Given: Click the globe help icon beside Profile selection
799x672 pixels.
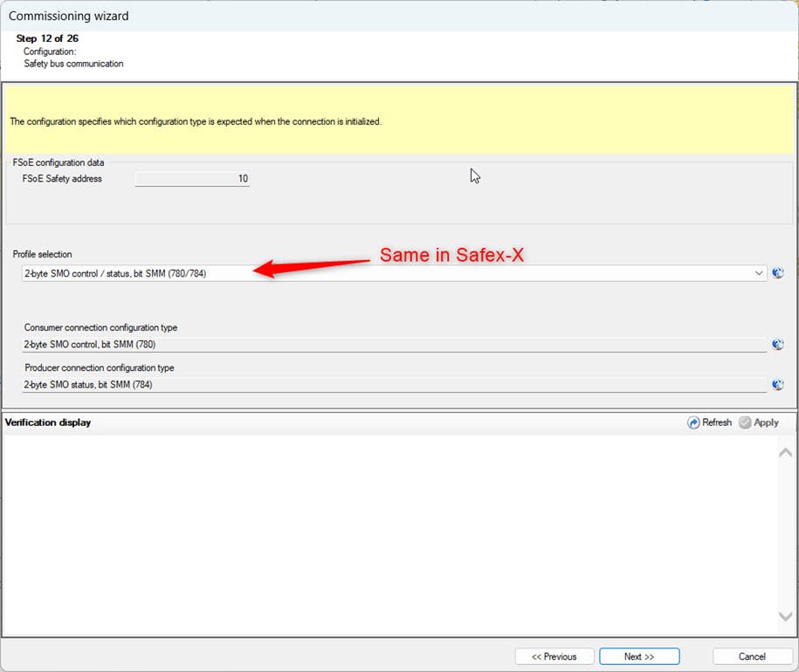Looking at the screenshot, I should 778,273.
